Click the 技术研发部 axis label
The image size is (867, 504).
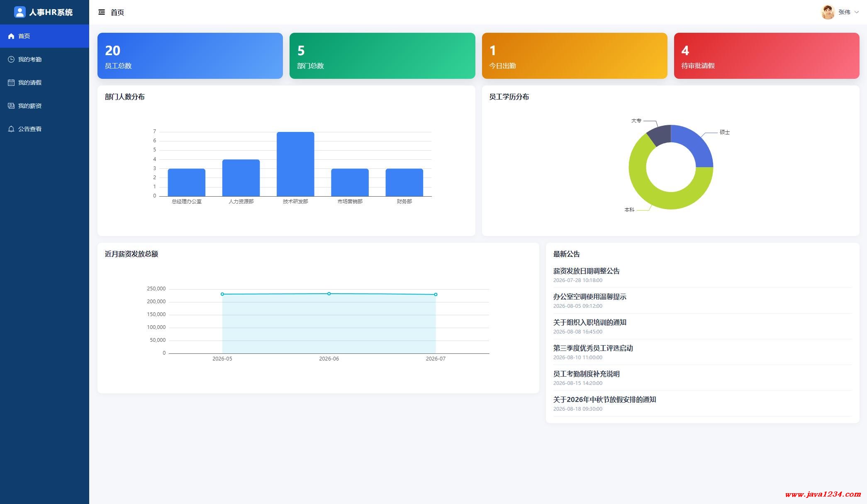click(x=295, y=202)
